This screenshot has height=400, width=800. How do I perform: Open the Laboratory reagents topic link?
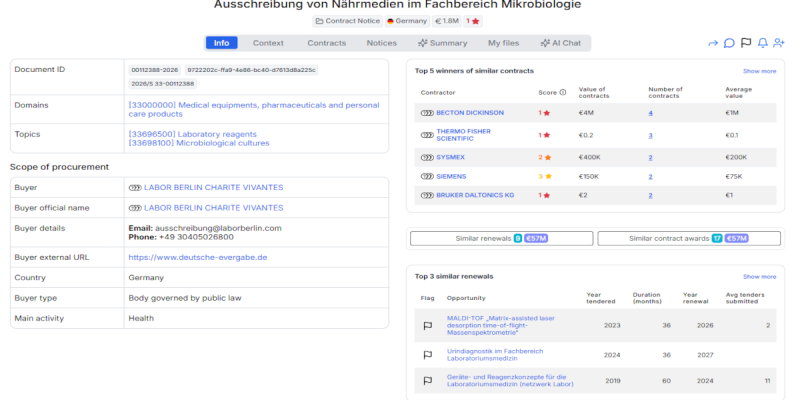pos(192,134)
